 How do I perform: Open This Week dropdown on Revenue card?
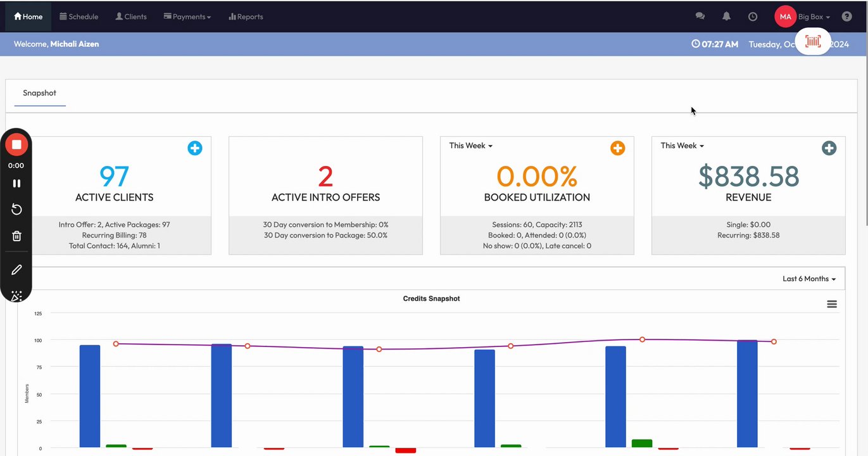[x=682, y=146]
